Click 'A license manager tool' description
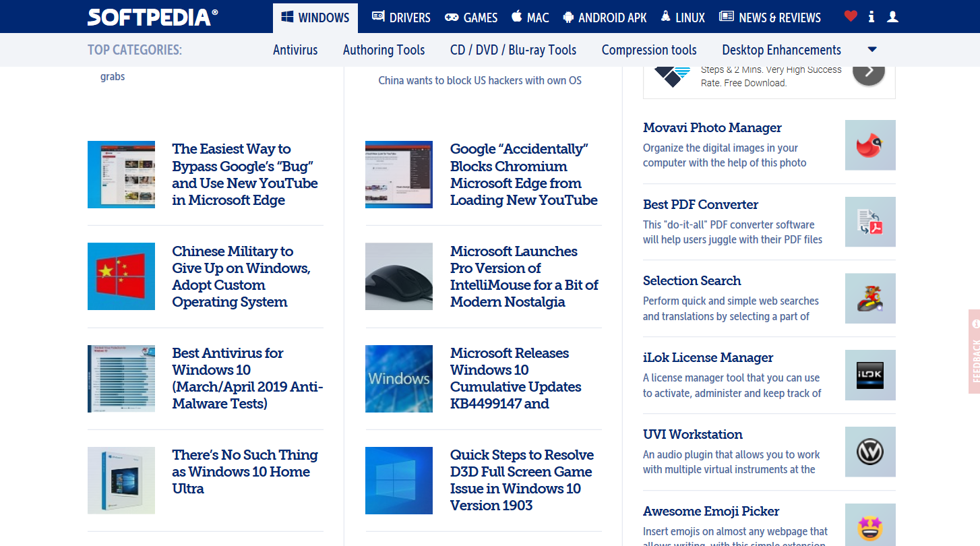Image resolution: width=980 pixels, height=546 pixels. (732, 386)
